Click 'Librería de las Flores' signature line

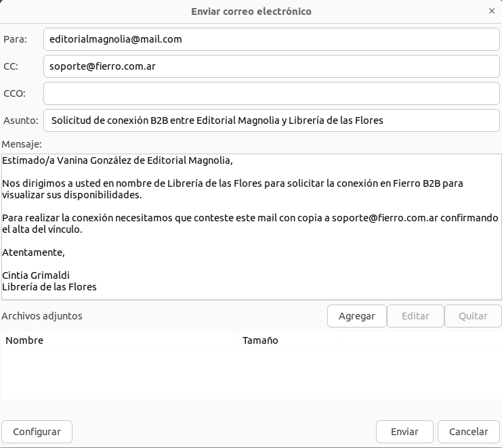[x=49, y=287]
